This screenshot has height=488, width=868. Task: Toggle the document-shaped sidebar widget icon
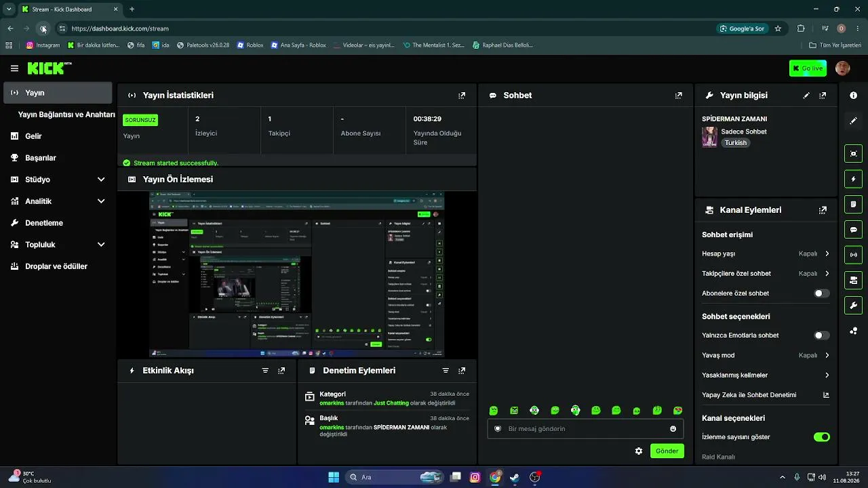[853, 204]
